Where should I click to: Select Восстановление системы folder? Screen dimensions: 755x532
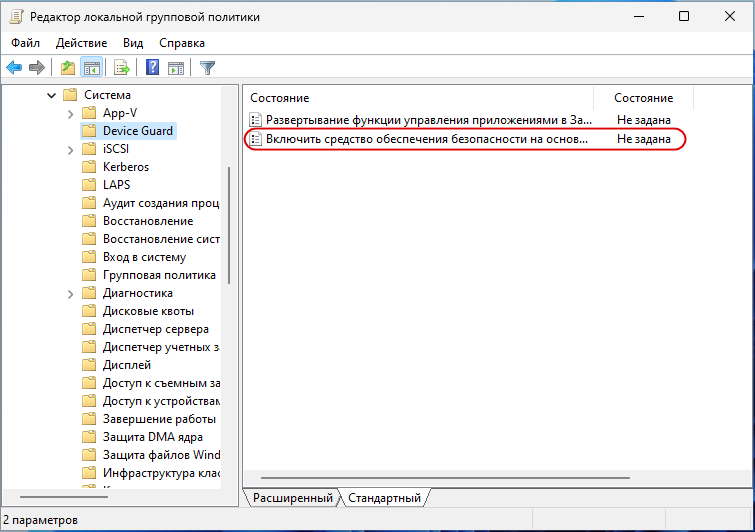[x=161, y=239]
